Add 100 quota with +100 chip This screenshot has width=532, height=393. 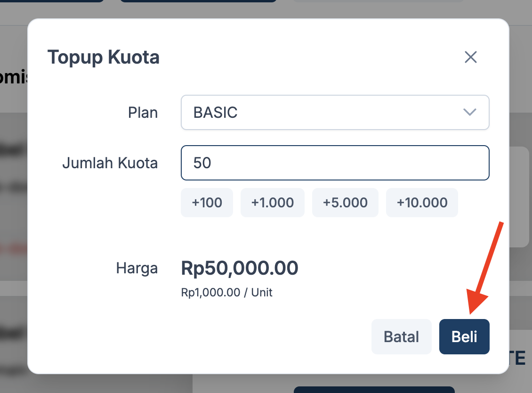207,203
